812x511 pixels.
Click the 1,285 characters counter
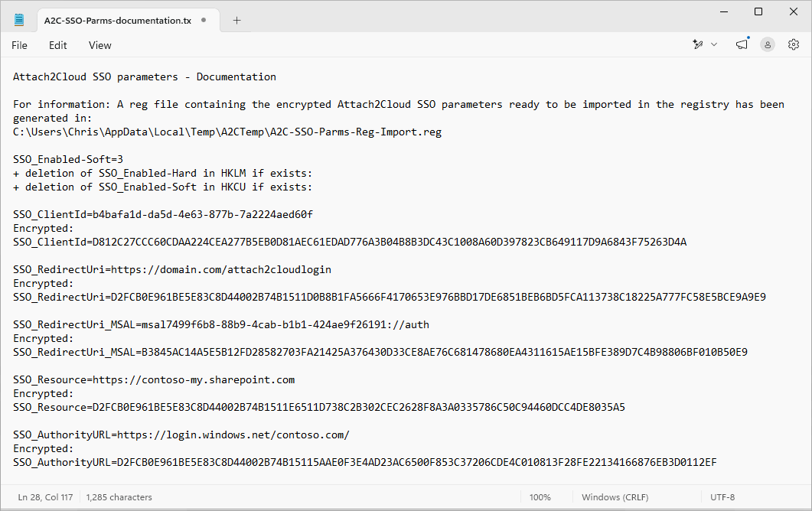[x=119, y=496]
